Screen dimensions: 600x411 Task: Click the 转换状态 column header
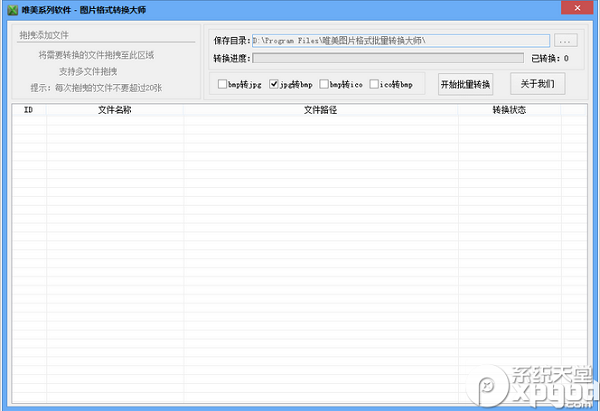coord(508,110)
